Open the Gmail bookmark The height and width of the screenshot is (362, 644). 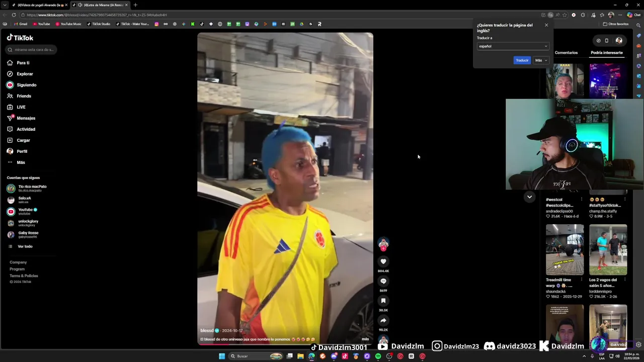[x=21, y=24]
